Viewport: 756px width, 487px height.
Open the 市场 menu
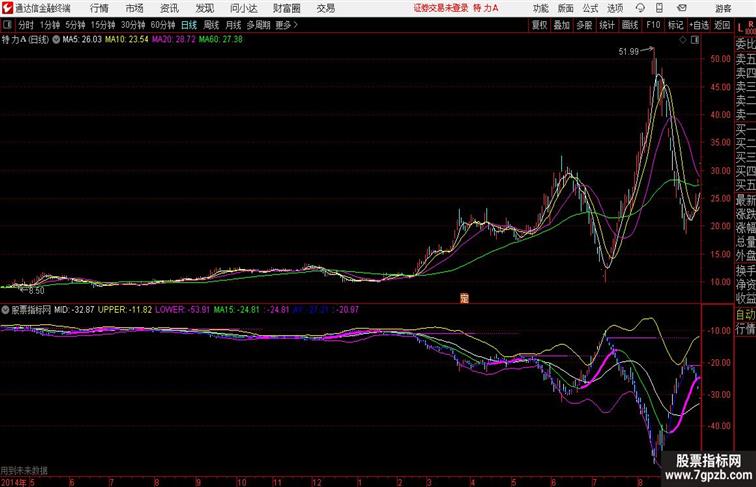pyautogui.click(x=135, y=8)
